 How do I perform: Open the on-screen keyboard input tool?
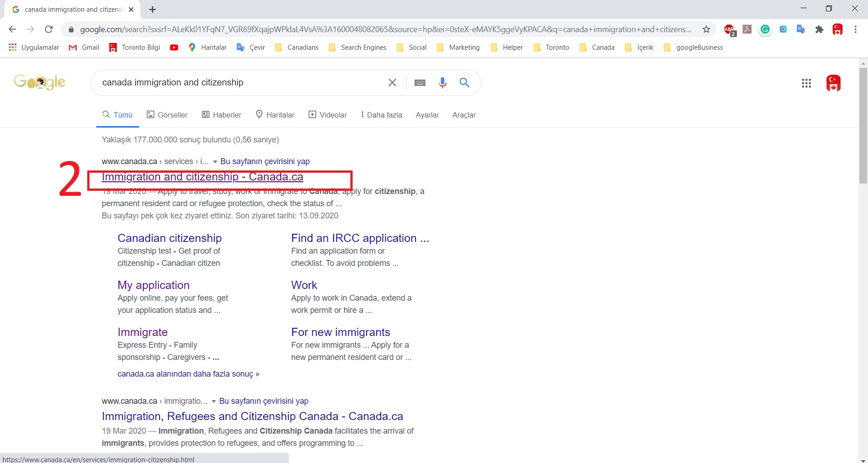coord(420,83)
